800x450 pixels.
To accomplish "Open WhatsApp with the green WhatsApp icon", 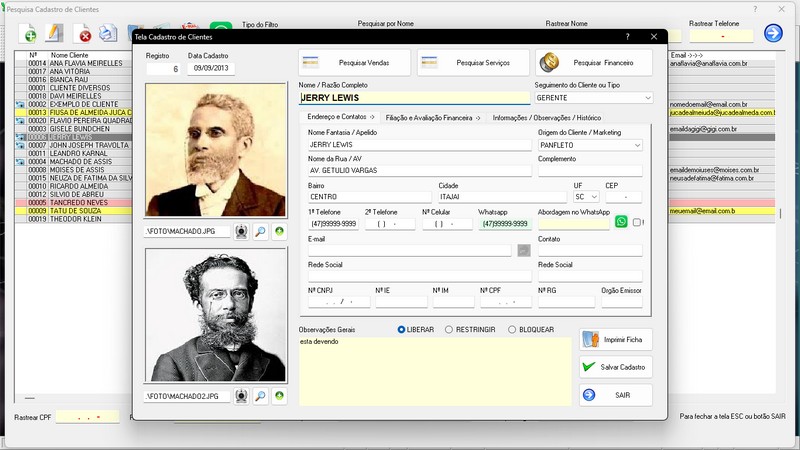I will tap(621, 222).
